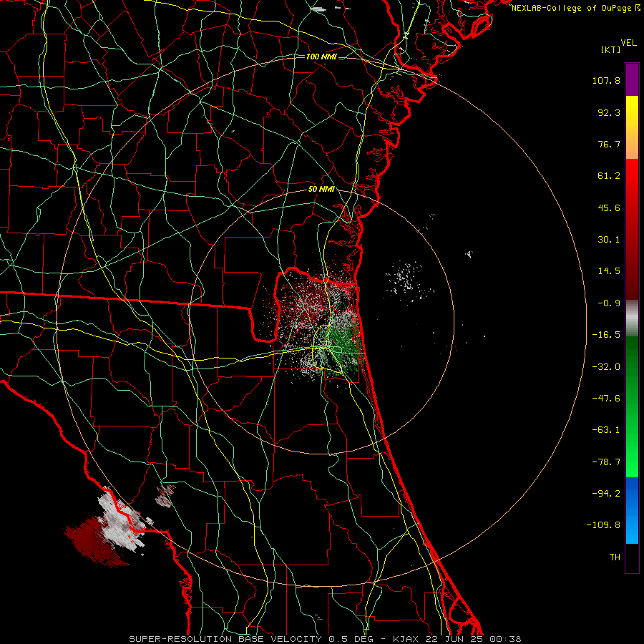Click the purple segment of color bar
The height and width of the screenshot is (644, 644).
632,79
